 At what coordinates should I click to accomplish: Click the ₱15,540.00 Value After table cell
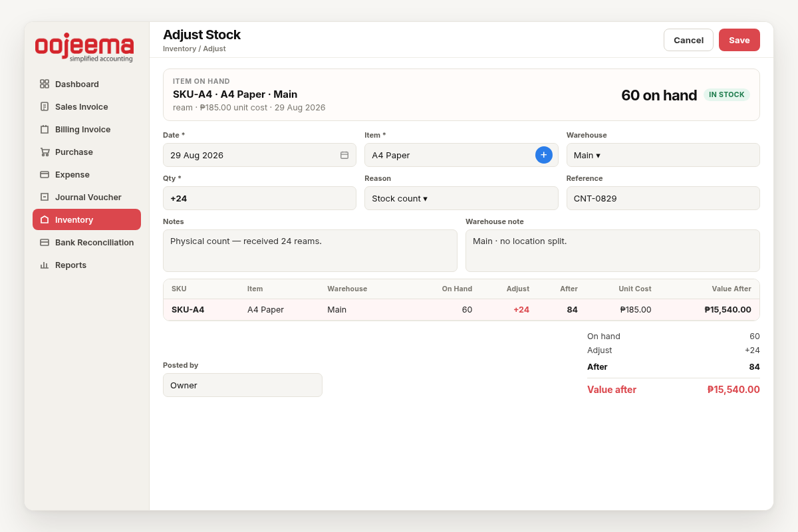[728, 309]
